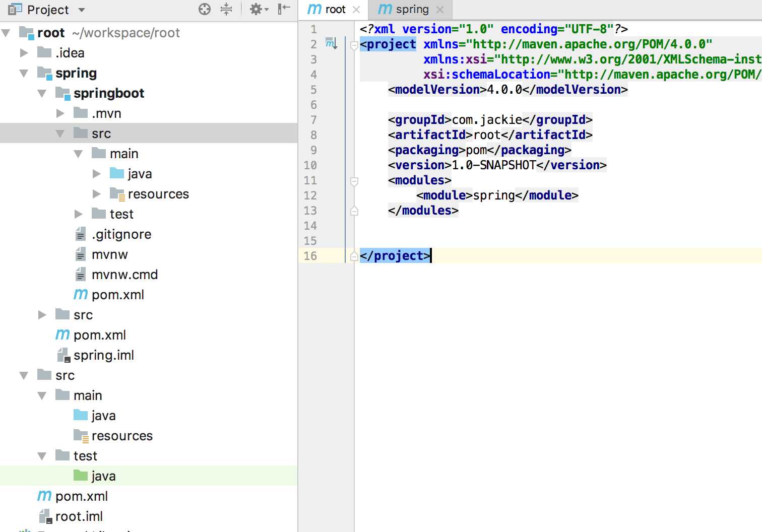The height and width of the screenshot is (532, 762).
Task: Select the spring.iml file
Action: point(104,355)
